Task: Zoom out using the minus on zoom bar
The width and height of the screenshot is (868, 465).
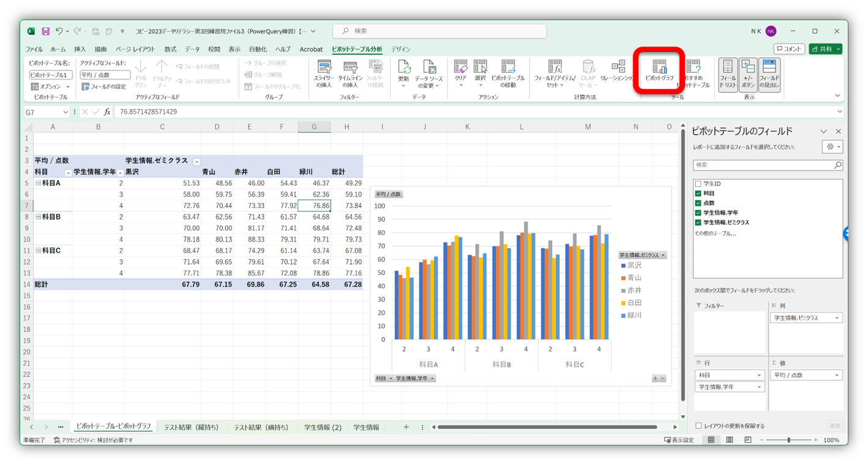Action: (x=761, y=440)
